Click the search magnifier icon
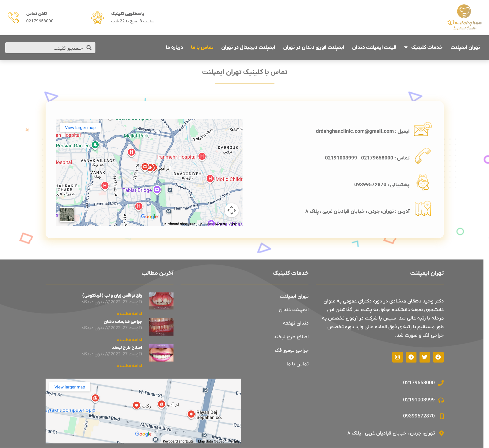This screenshot has width=489, height=448. pos(89,48)
